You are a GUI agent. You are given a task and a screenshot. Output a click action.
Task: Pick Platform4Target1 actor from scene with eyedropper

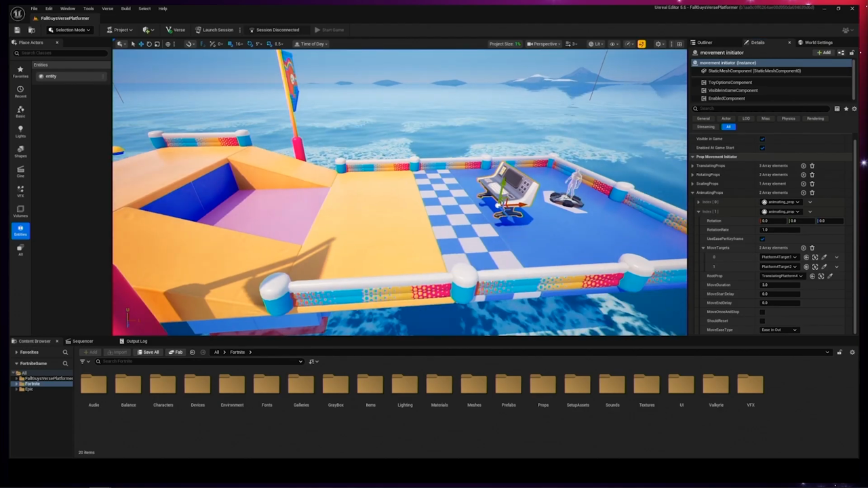(x=824, y=258)
